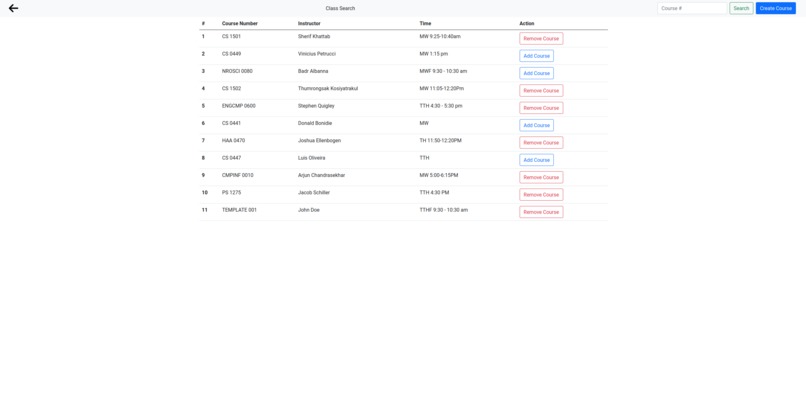The height and width of the screenshot is (399, 806).
Task: Select the TEMPLATE 001 course number cell
Action: pos(239,210)
